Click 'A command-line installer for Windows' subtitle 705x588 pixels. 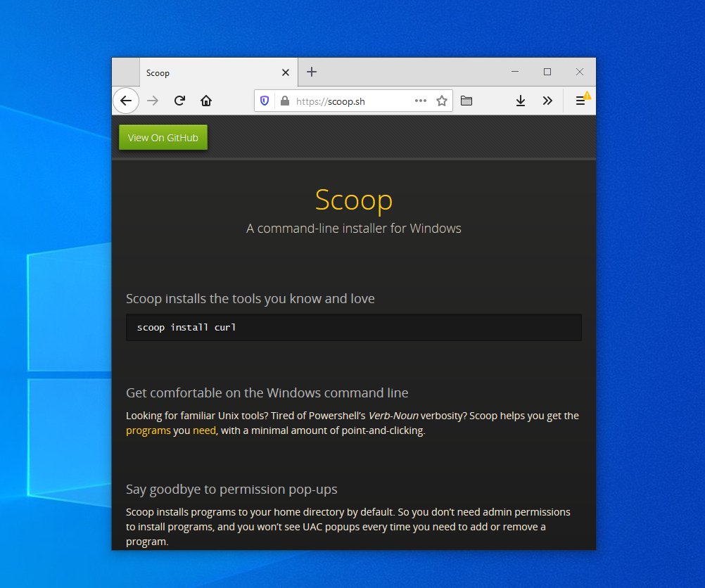pyautogui.click(x=354, y=229)
